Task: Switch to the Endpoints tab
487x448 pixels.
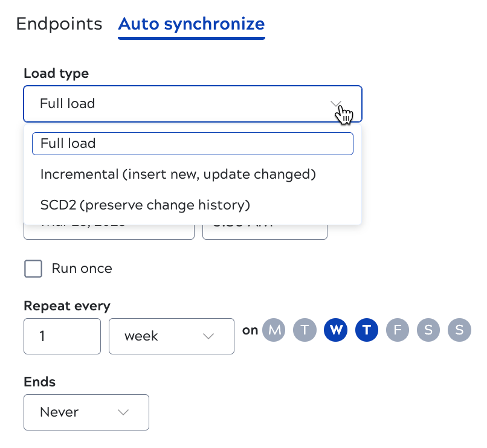Action: pos(59,24)
